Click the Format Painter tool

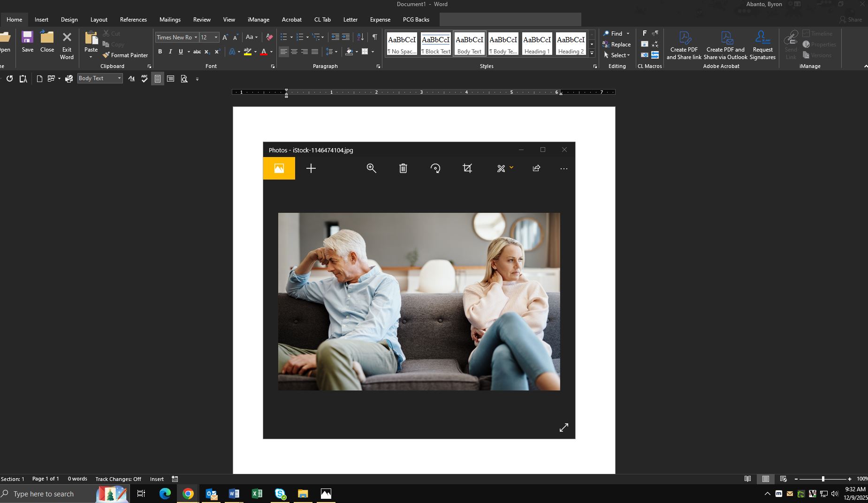click(125, 55)
